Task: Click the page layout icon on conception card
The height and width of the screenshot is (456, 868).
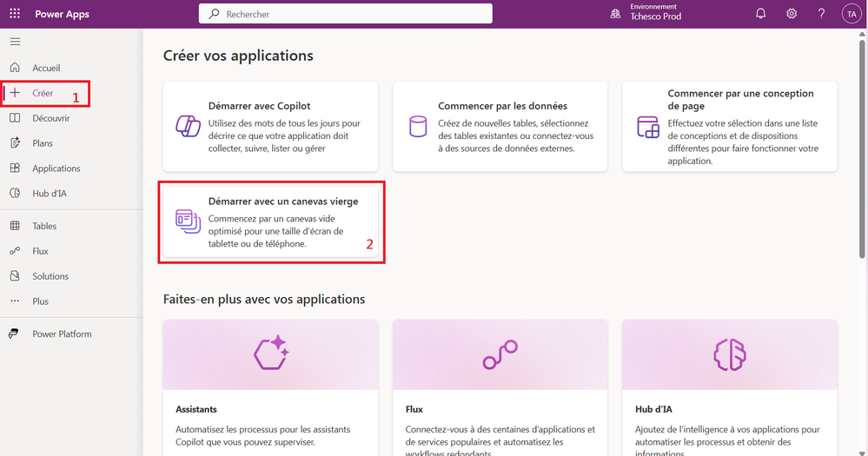Action: coord(647,127)
